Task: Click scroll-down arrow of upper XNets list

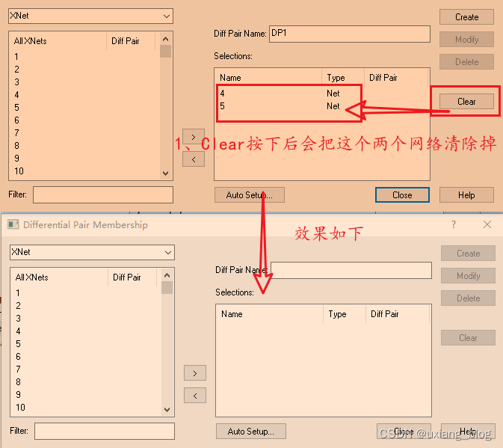Action: pos(165,174)
